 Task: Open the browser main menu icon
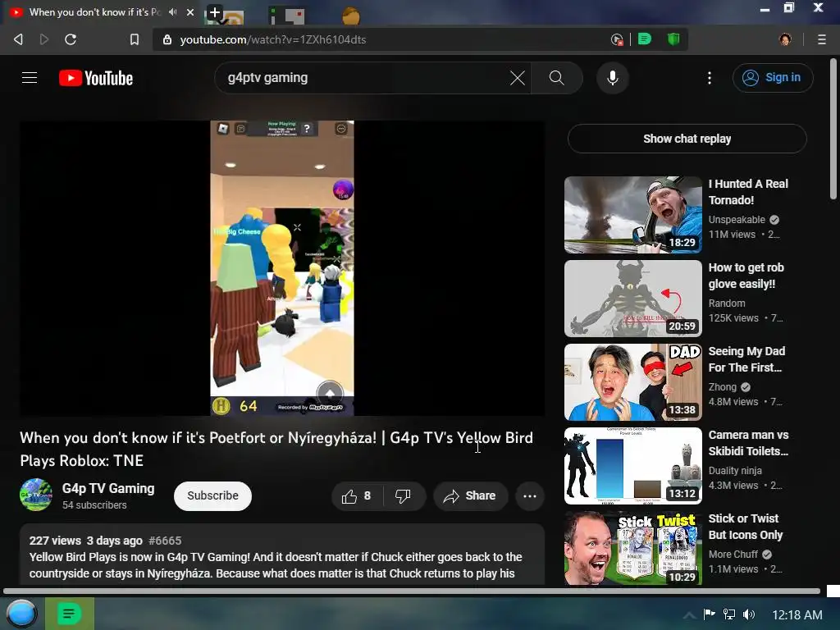point(822,39)
